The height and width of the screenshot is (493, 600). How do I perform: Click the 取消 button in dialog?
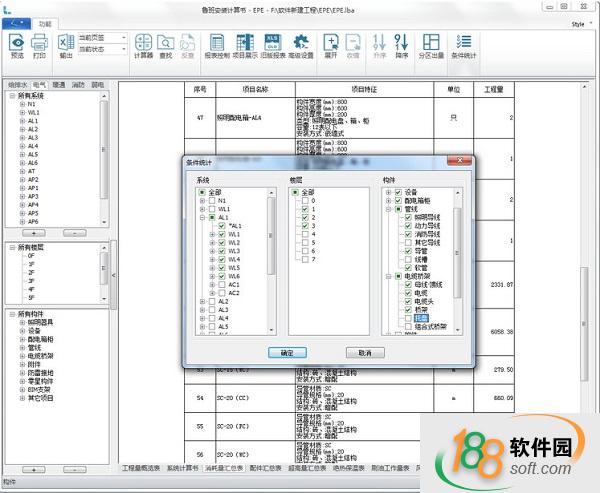coord(365,353)
